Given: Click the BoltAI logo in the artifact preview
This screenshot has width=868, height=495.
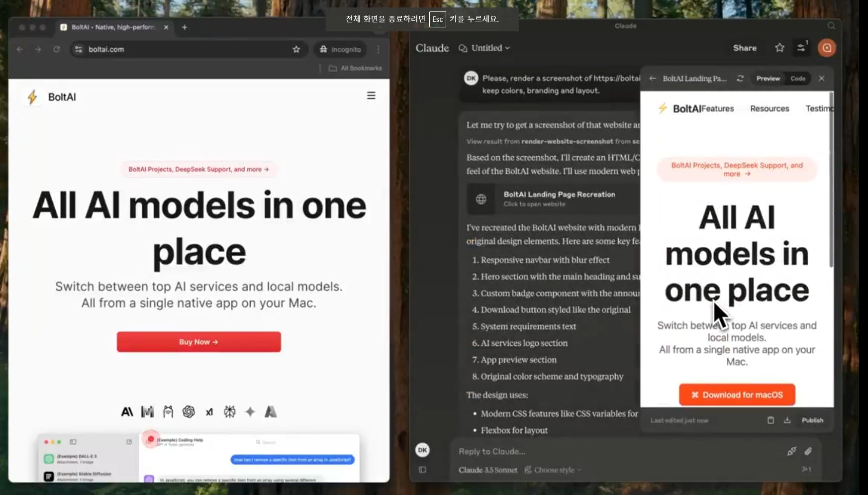Looking at the screenshot, I should [x=679, y=108].
